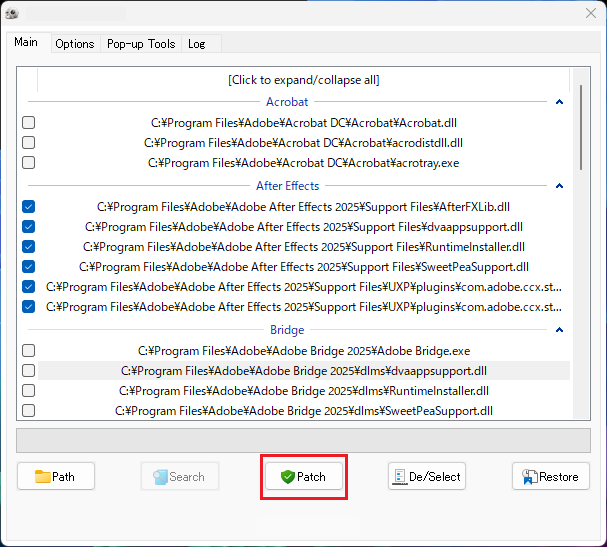Click the Search button with magnifier icon
607x547 pixels.
pos(180,477)
